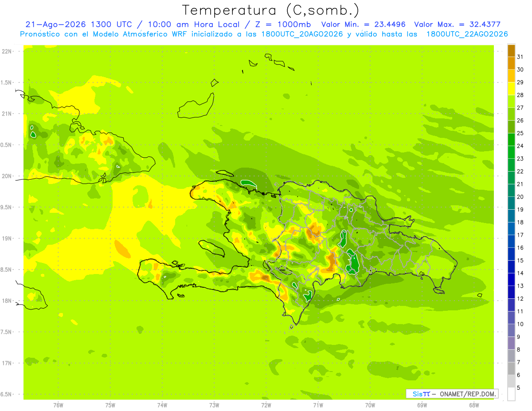Click the valid-until time "1800UTC_22AGO2026"
The image size is (532, 411).
(467, 34)
